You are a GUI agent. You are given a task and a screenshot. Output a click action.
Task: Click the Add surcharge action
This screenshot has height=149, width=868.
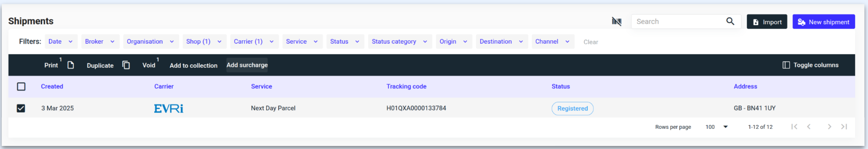tap(247, 65)
